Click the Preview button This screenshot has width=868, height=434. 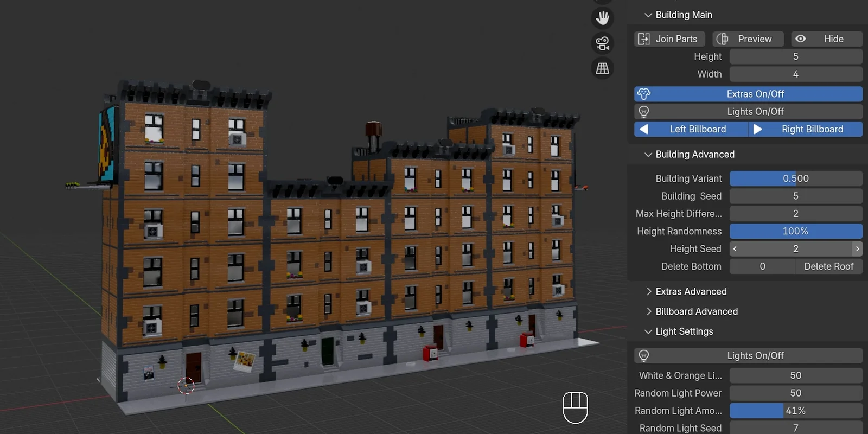(748, 39)
